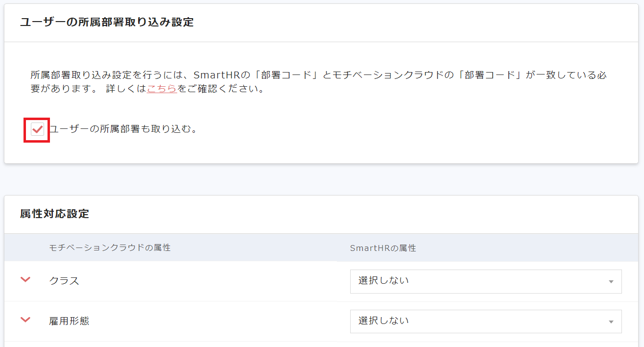This screenshot has height=347, width=644.
Task: Uncheck the ユーザーの所属部署も取り込む checkbox
Action: (37, 130)
